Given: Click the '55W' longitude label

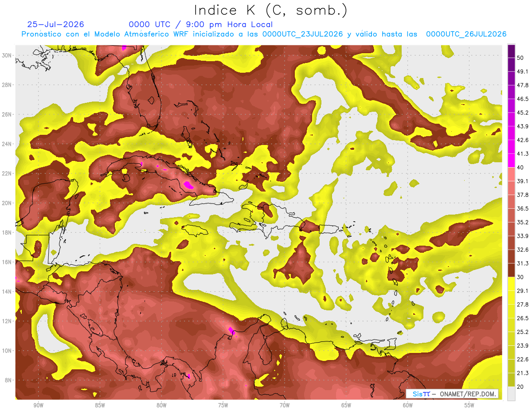Looking at the screenshot, I should pos(469,405).
